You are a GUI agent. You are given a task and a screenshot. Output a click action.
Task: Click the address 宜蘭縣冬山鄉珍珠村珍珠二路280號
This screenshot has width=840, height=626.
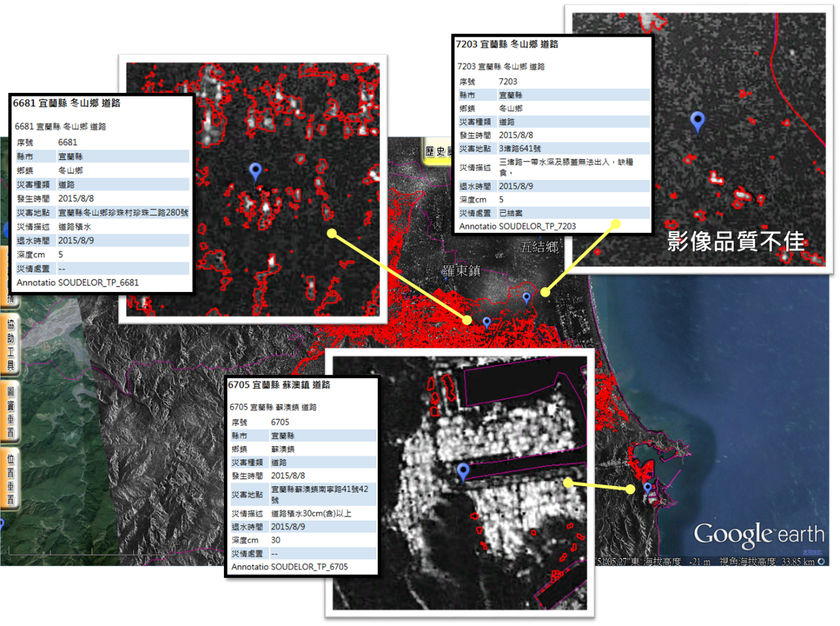coord(123,212)
